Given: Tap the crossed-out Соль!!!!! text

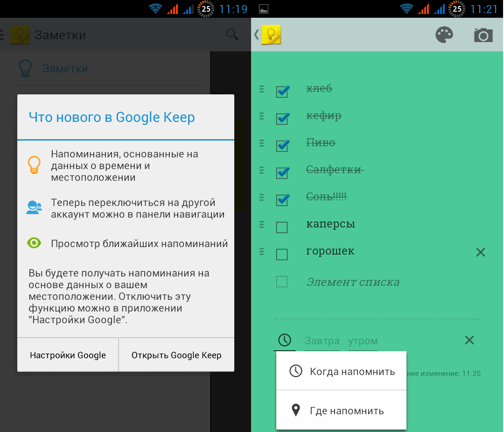Looking at the screenshot, I should 326,196.
